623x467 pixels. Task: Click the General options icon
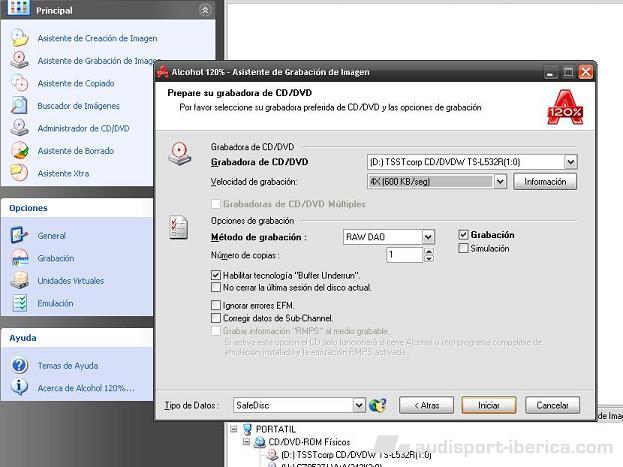[19, 235]
